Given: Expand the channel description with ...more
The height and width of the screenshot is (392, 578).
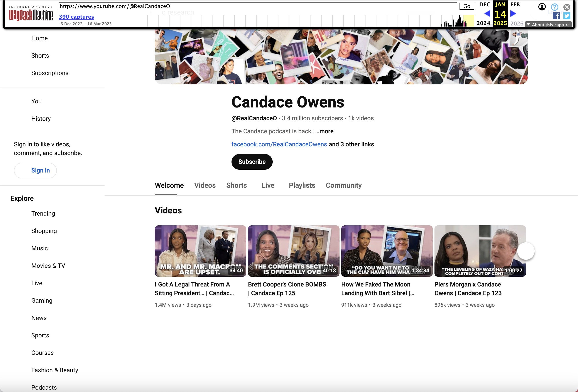Looking at the screenshot, I should pos(324,131).
